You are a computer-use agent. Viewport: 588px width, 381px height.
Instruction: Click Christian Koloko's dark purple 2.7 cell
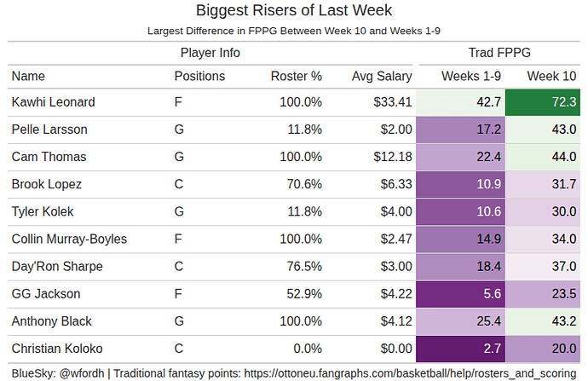(x=460, y=349)
